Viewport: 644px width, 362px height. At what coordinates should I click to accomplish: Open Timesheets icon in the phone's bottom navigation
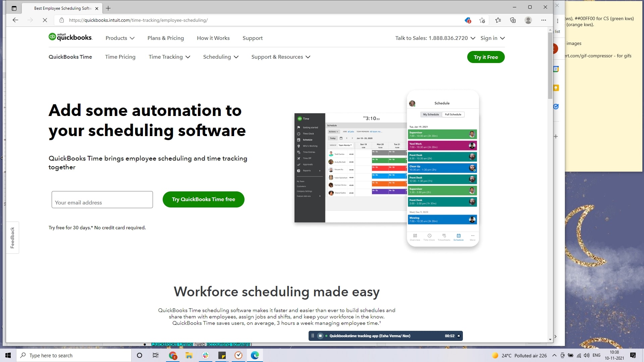click(x=444, y=236)
